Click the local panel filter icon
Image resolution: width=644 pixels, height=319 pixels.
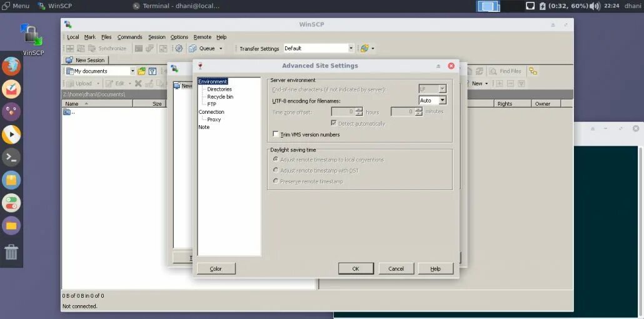point(153,71)
